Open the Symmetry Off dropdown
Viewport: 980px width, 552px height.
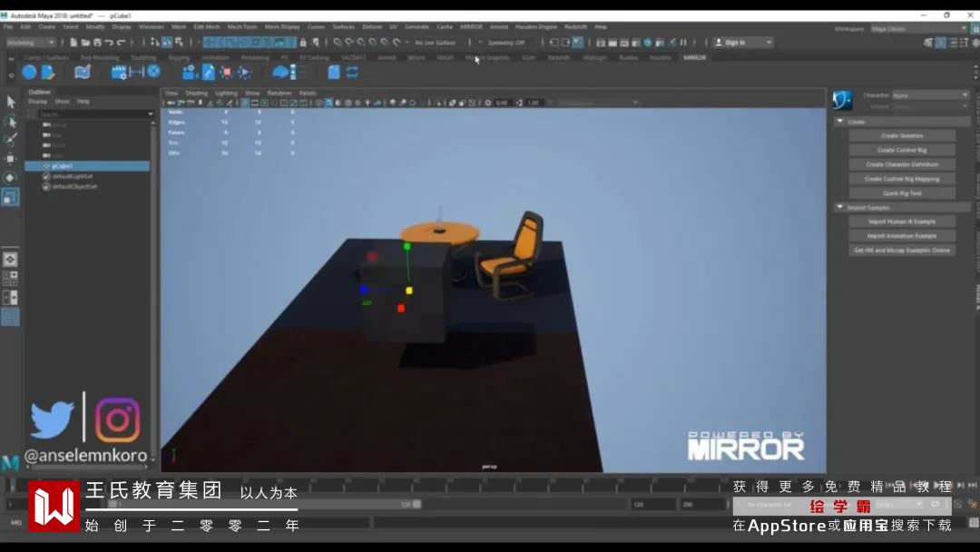505,43
